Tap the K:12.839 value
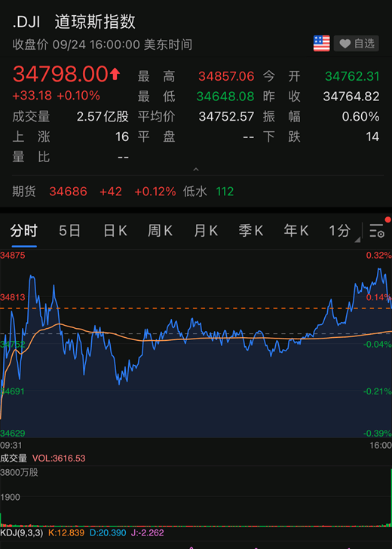The height and width of the screenshot is (549, 392). click(66, 533)
